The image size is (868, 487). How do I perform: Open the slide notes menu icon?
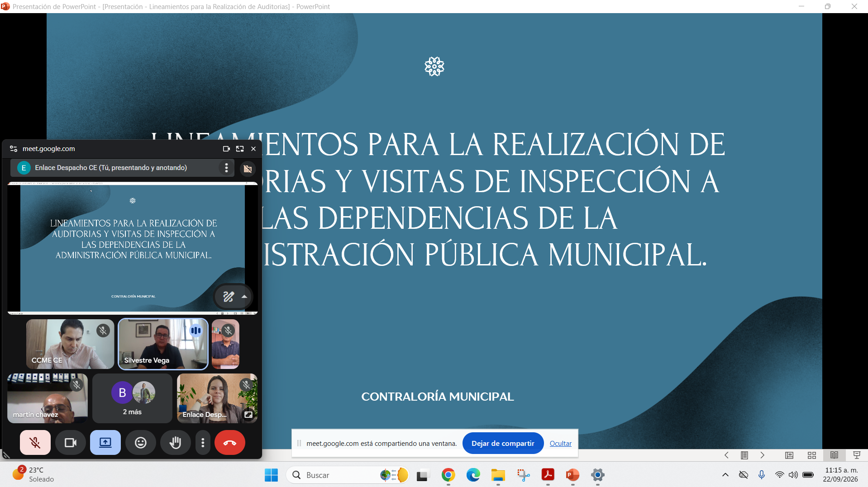pos(744,455)
